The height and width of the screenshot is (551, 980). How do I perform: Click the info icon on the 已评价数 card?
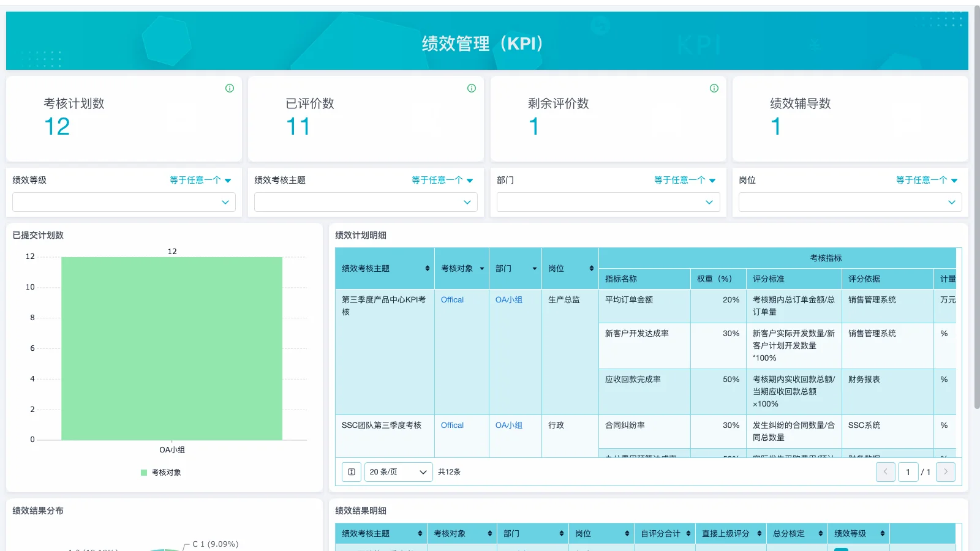coord(471,88)
